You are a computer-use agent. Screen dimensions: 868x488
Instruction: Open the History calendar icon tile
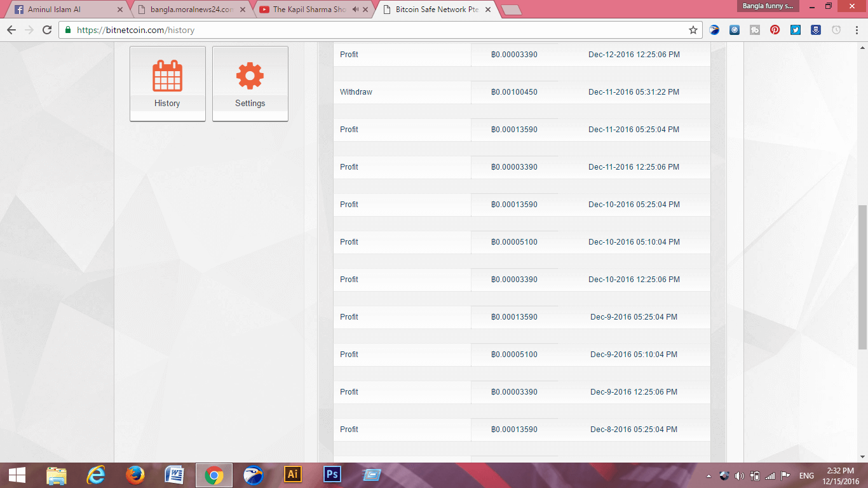167,83
